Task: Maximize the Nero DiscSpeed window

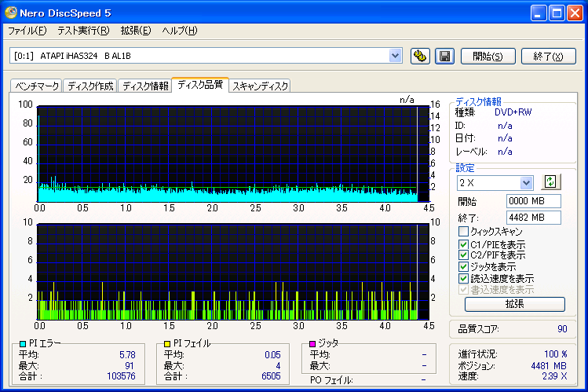Action: tap(557, 13)
